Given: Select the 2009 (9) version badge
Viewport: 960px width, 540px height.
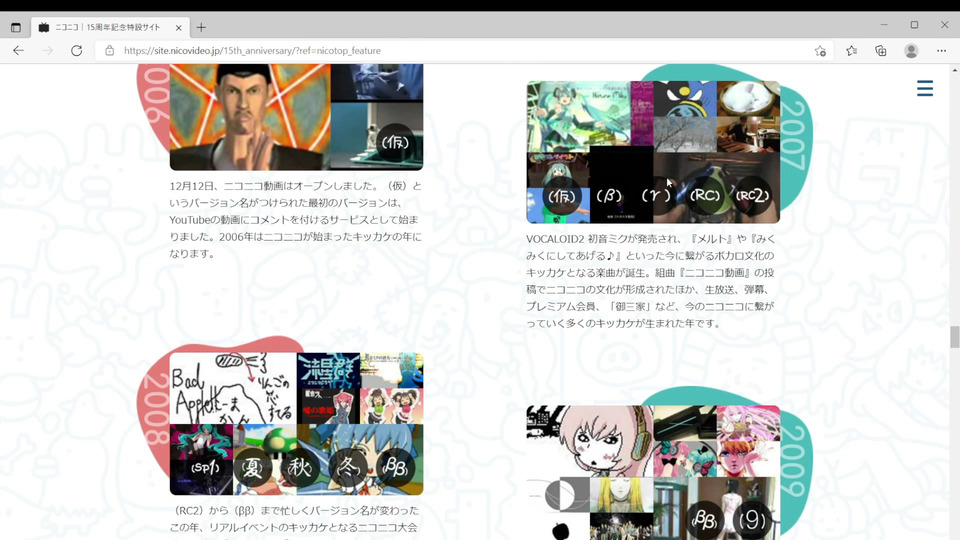Looking at the screenshot, I should (752, 520).
